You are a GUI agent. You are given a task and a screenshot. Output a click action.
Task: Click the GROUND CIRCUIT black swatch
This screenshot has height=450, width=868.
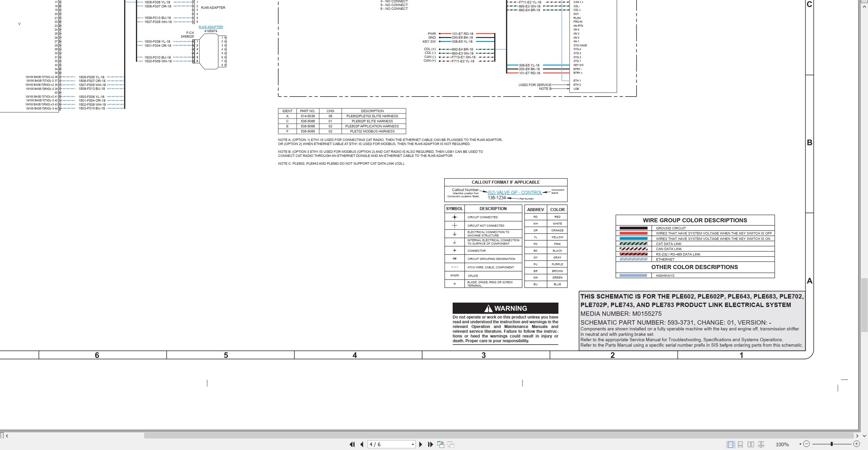pos(633,228)
